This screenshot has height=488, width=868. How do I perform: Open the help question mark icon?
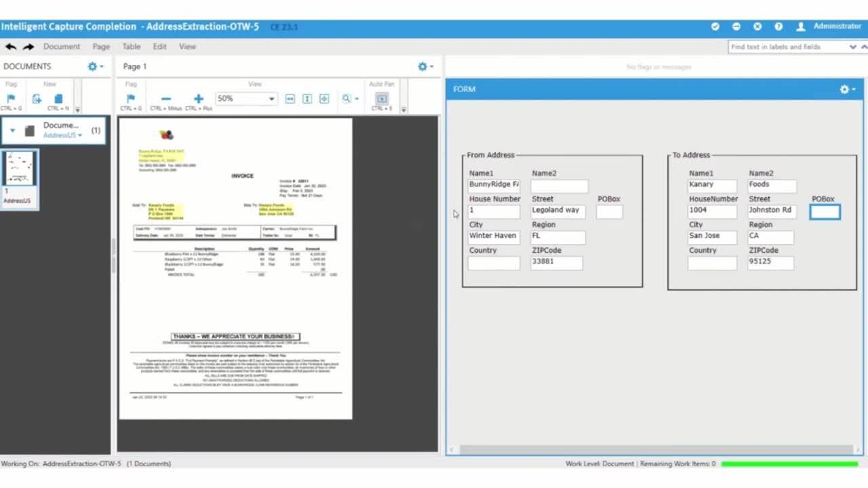(x=778, y=26)
